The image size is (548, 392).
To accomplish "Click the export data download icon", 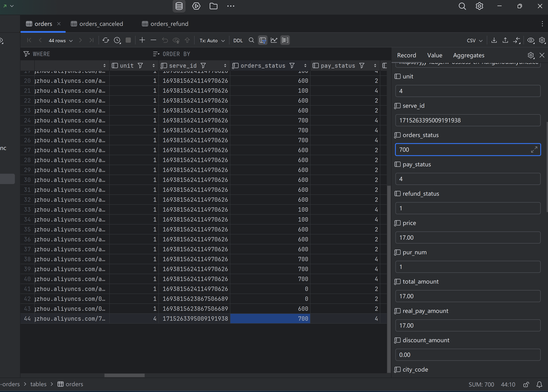I will [494, 40].
